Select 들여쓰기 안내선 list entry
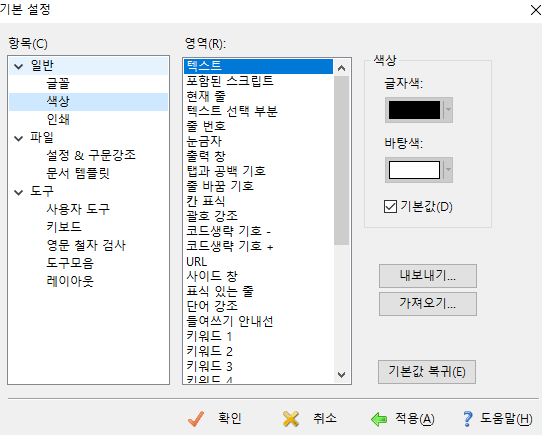Screen dimensions: 542x435 coord(259,321)
